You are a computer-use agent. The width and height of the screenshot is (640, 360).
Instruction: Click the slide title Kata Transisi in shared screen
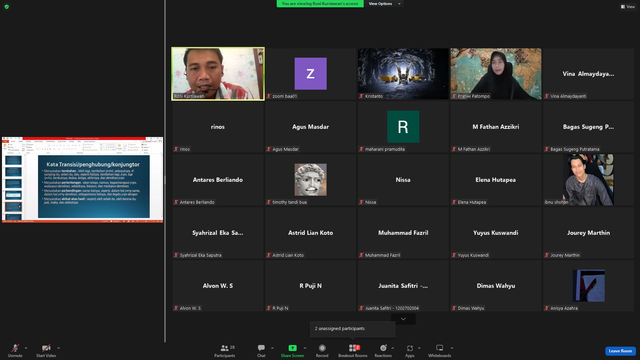click(x=93, y=164)
